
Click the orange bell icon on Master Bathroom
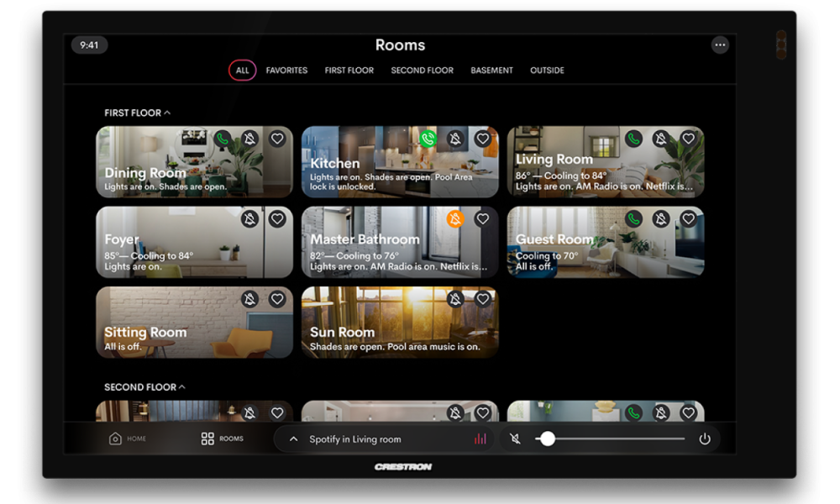click(x=455, y=219)
